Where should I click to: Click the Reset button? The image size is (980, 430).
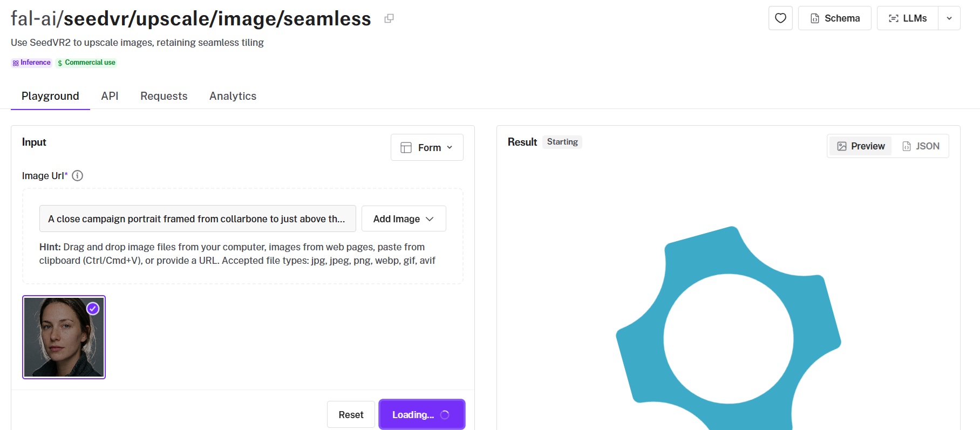coord(351,414)
